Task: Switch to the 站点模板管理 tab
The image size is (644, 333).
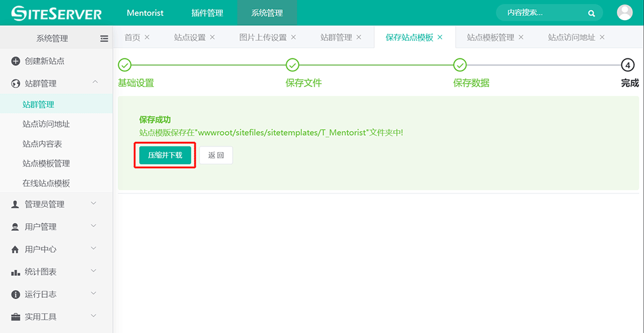Action: pyautogui.click(x=491, y=38)
